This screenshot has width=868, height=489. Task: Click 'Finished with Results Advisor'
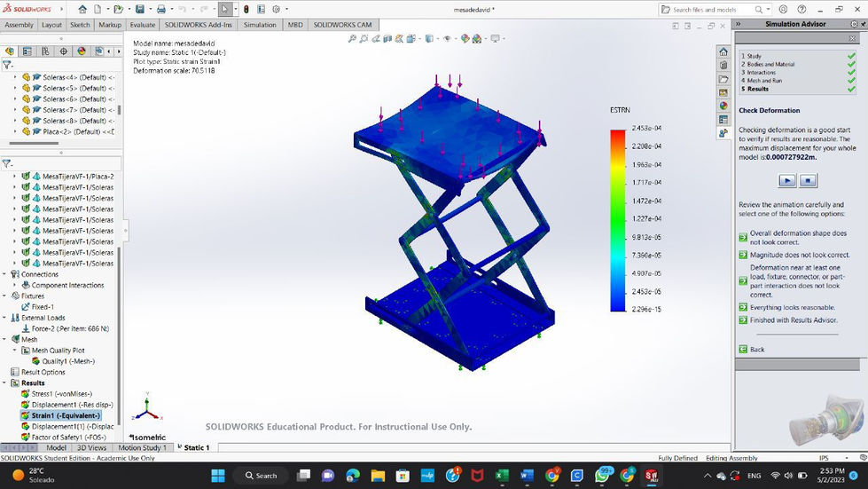pos(794,320)
